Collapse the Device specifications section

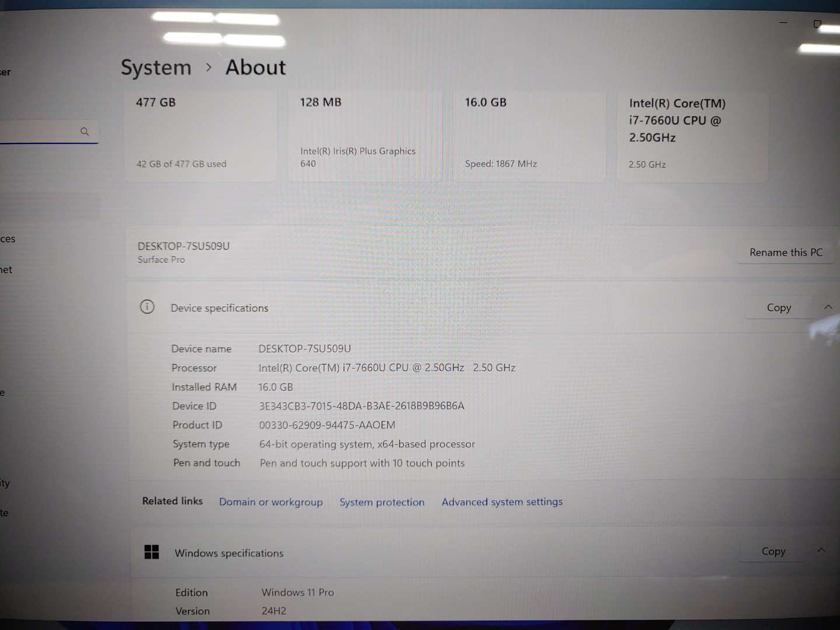pyautogui.click(x=828, y=307)
